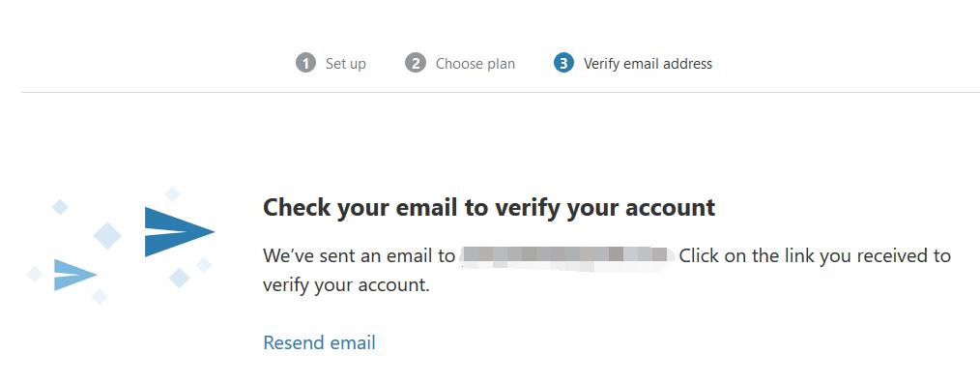The image size is (980, 384).
Task: Click the step 2 number circle
Action: [x=415, y=63]
